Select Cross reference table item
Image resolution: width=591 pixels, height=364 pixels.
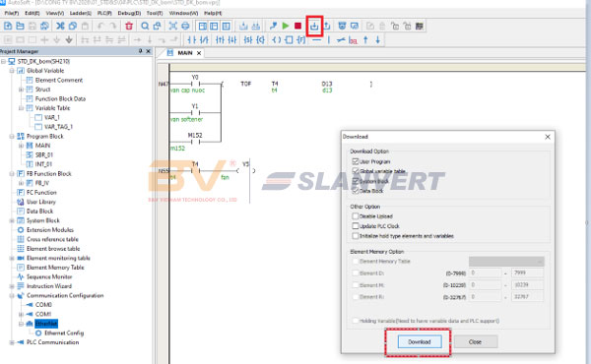click(x=52, y=239)
